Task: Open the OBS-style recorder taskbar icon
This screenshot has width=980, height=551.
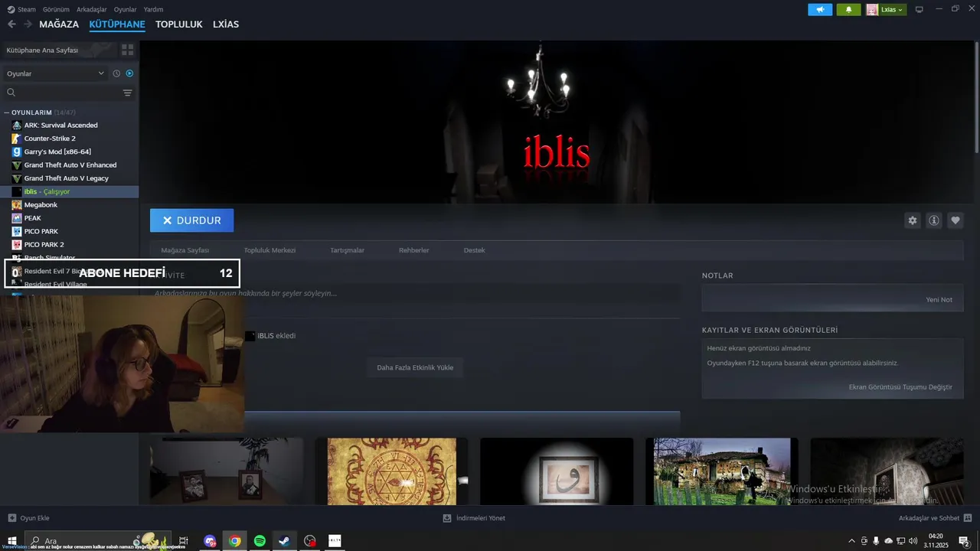Action: pyautogui.click(x=309, y=541)
